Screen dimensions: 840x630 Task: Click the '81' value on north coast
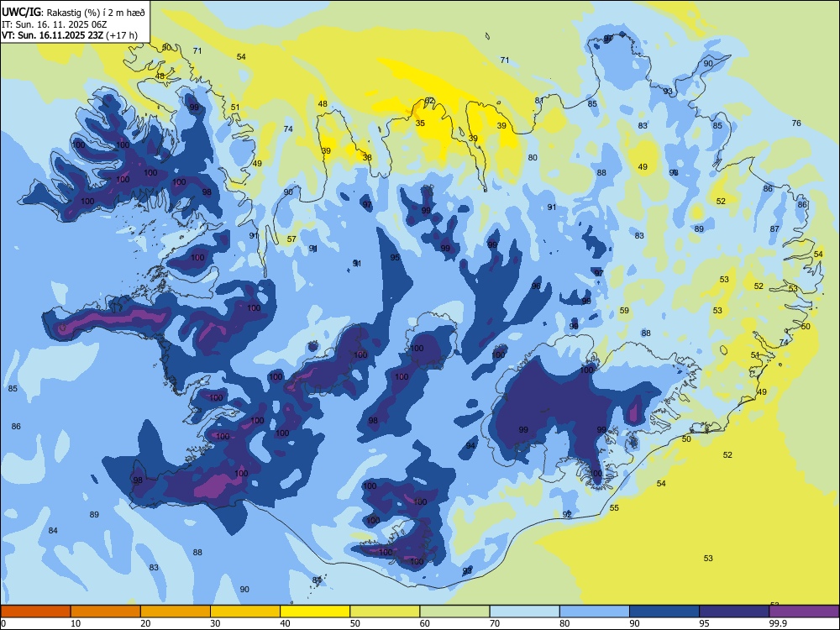tap(539, 101)
